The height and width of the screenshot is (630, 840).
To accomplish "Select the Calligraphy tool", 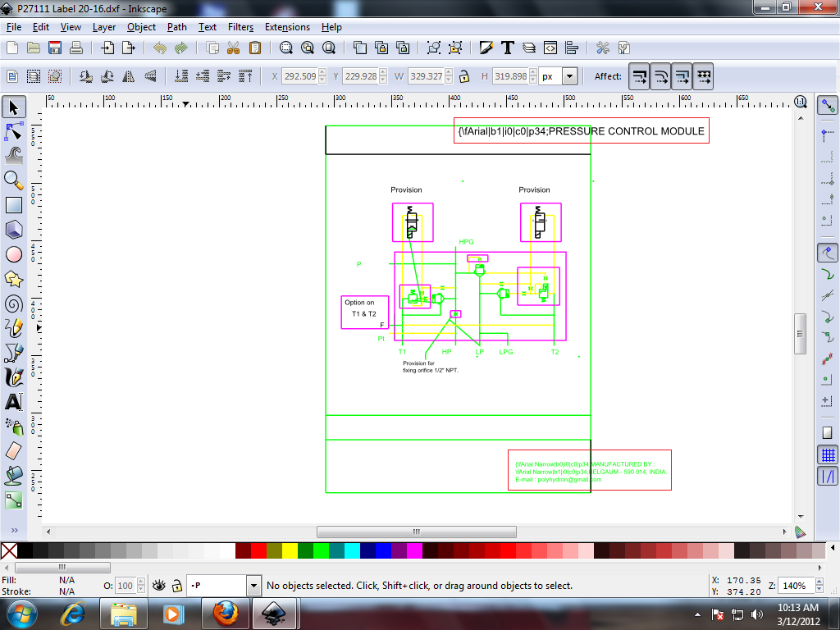I will 13,378.
